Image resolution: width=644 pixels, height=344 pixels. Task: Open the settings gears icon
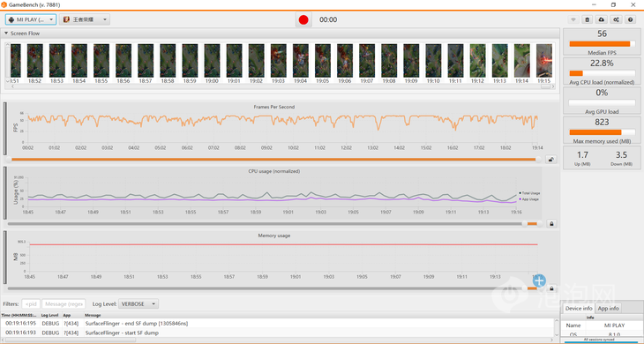616,19
